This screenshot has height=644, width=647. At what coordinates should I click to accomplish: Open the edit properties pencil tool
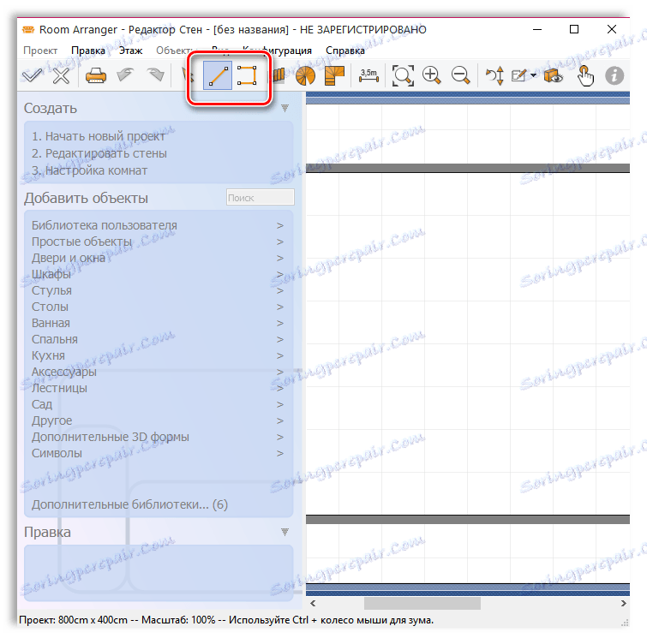click(x=519, y=75)
